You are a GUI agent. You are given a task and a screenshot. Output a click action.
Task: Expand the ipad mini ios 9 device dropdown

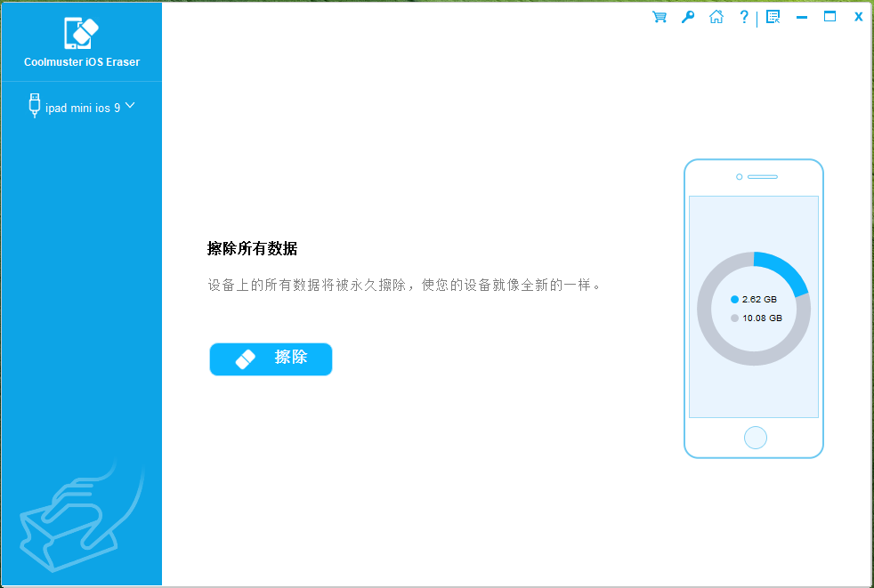130,105
